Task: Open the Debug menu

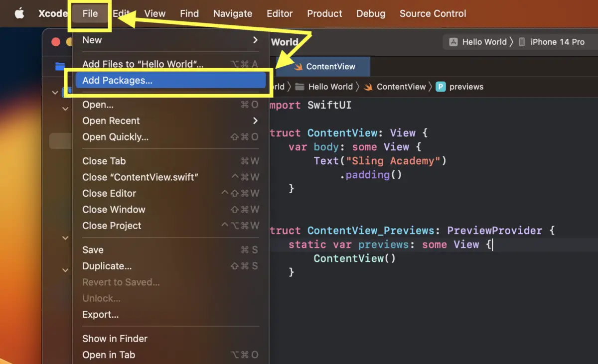Action: (x=371, y=13)
